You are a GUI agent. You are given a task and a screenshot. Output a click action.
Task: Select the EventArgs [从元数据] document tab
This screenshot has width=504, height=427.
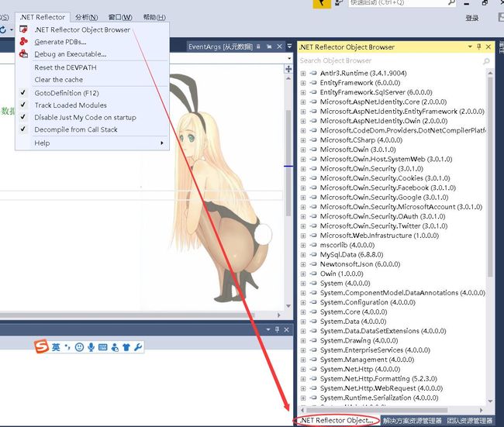click(x=220, y=47)
